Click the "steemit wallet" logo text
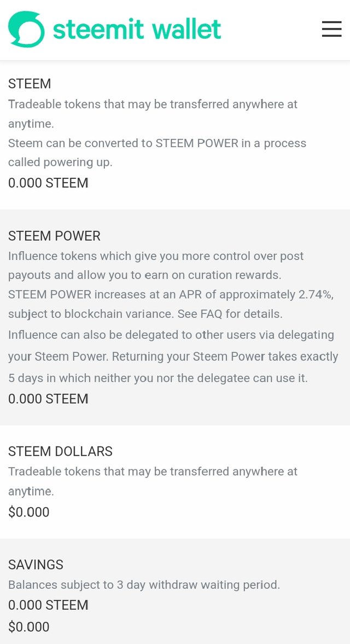350x644 pixels. pyautogui.click(x=137, y=29)
